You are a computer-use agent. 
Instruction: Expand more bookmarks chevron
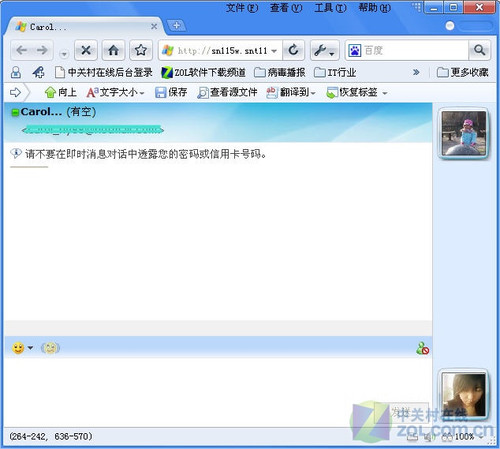click(x=416, y=72)
